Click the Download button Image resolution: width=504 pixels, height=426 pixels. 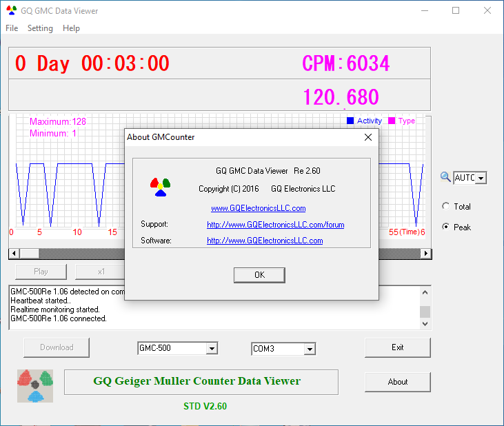tap(57, 347)
